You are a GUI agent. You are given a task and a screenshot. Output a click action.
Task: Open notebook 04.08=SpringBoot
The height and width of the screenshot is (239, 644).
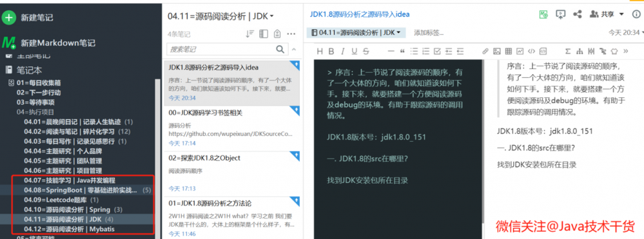87,190
